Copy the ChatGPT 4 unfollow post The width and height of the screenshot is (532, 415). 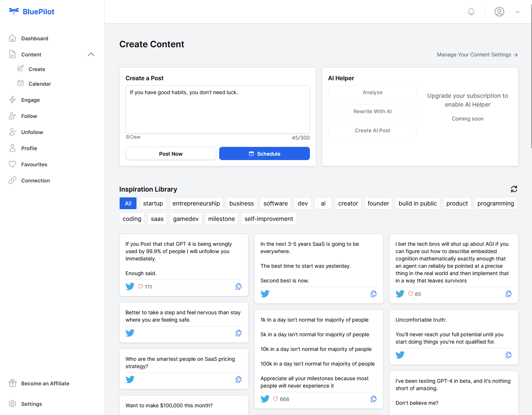pyautogui.click(x=238, y=286)
